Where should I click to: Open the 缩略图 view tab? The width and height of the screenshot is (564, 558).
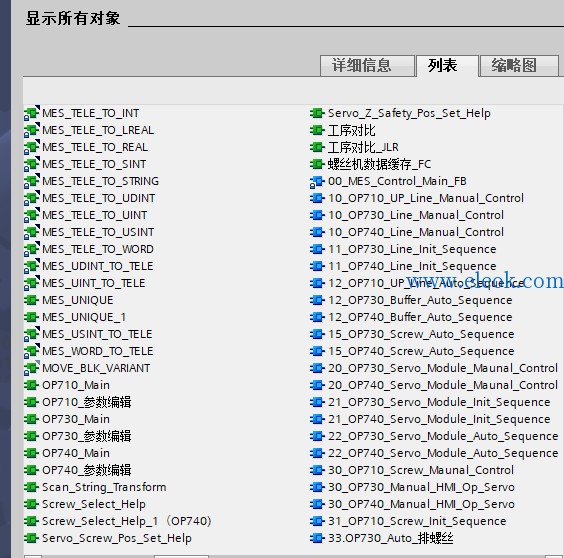tap(519, 66)
